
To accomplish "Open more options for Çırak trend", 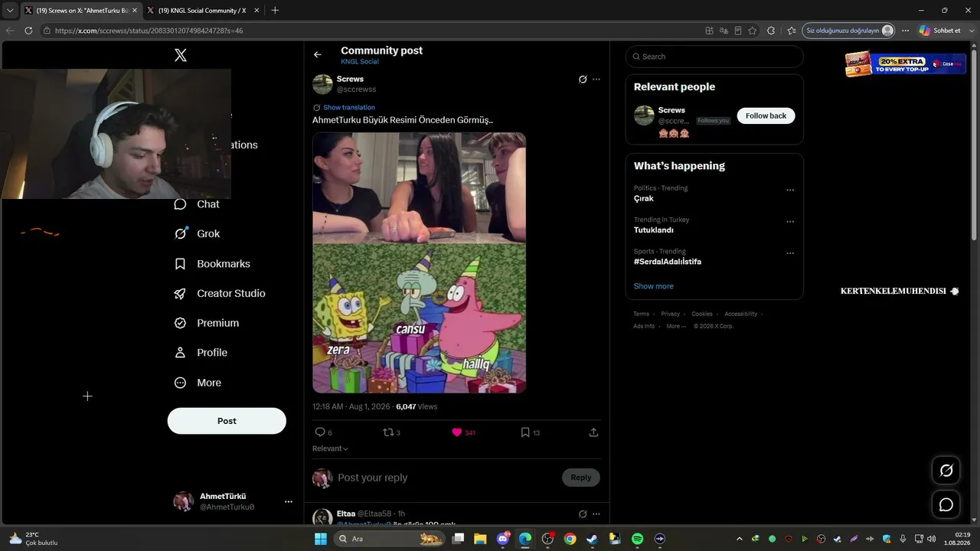I will point(790,190).
